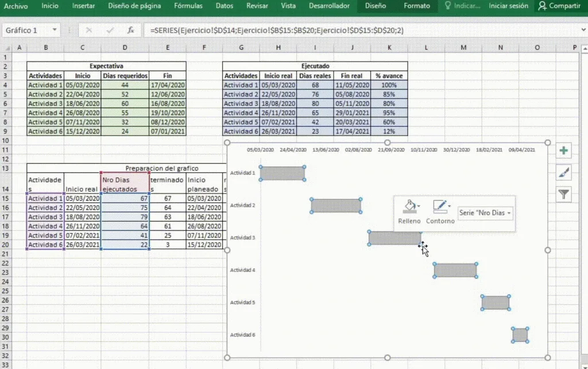Open the Contorno dropdown arrow
The image size is (588, 369).
[x=449, y=206]
